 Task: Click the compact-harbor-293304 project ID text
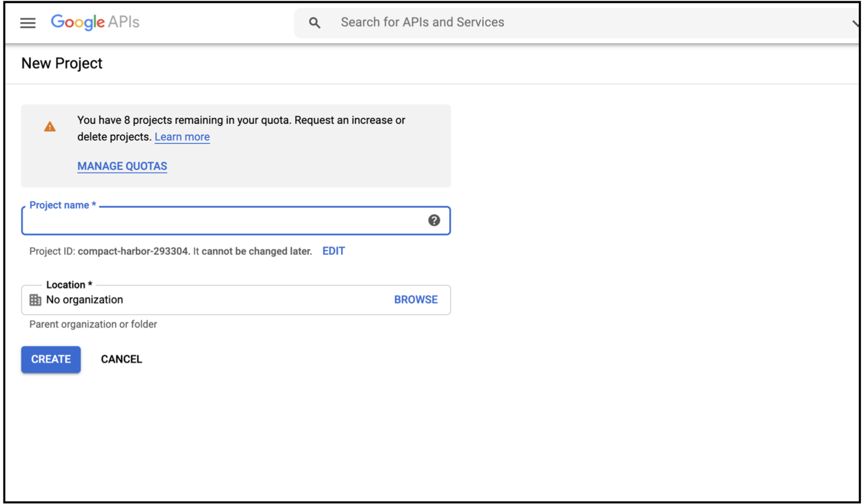pyautogui.click(x=133, y=251)
